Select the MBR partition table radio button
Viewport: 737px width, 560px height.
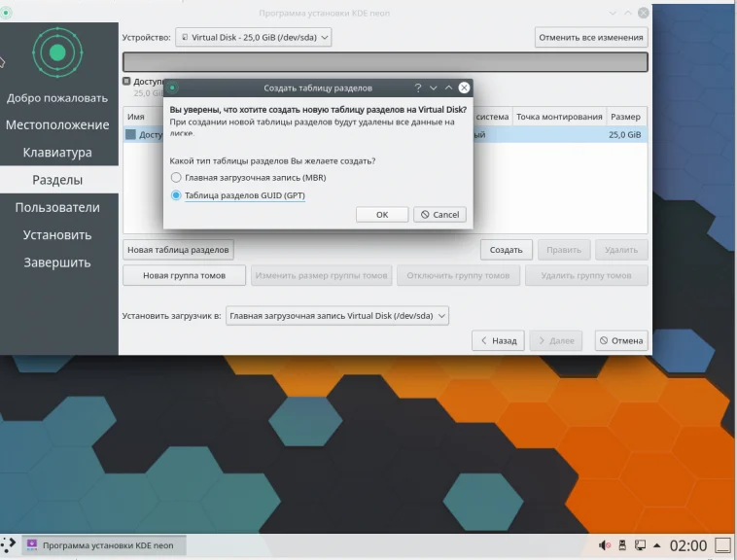click(176, 178)
